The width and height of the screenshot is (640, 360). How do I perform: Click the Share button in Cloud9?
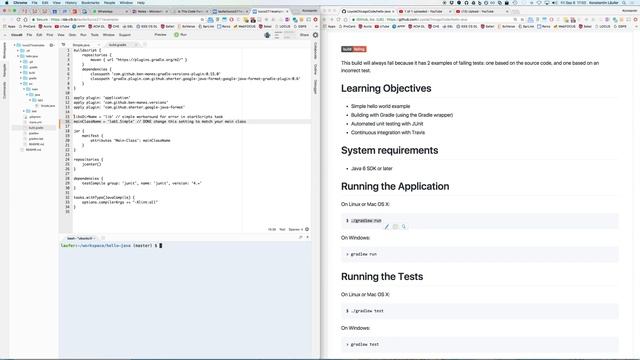[304, 35]
